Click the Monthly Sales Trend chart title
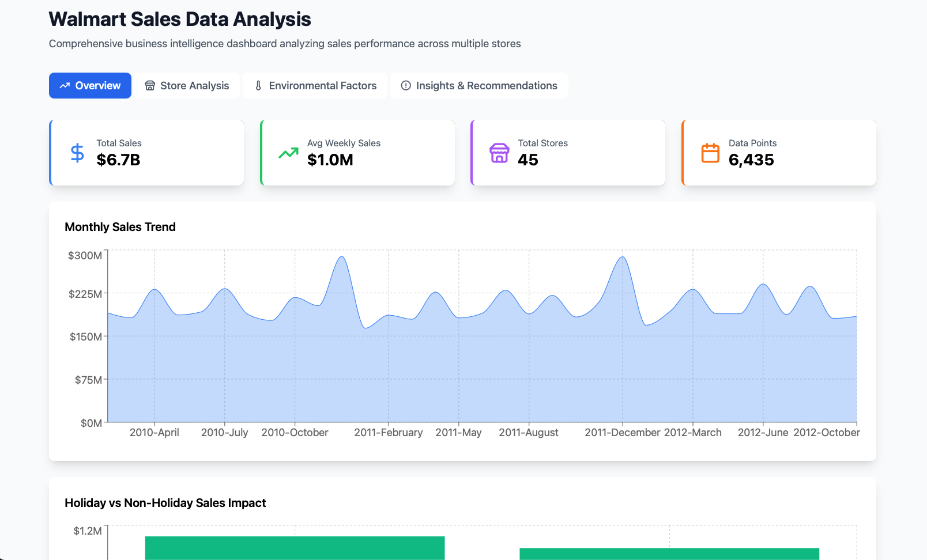The width and height of the screenshot is (927, 560). [x=120, y=227]
